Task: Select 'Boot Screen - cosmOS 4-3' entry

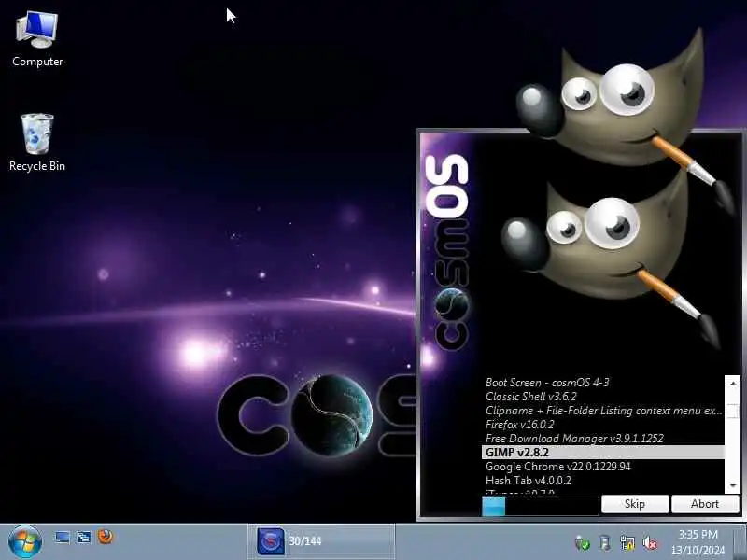Action: [x=602, y=383]
